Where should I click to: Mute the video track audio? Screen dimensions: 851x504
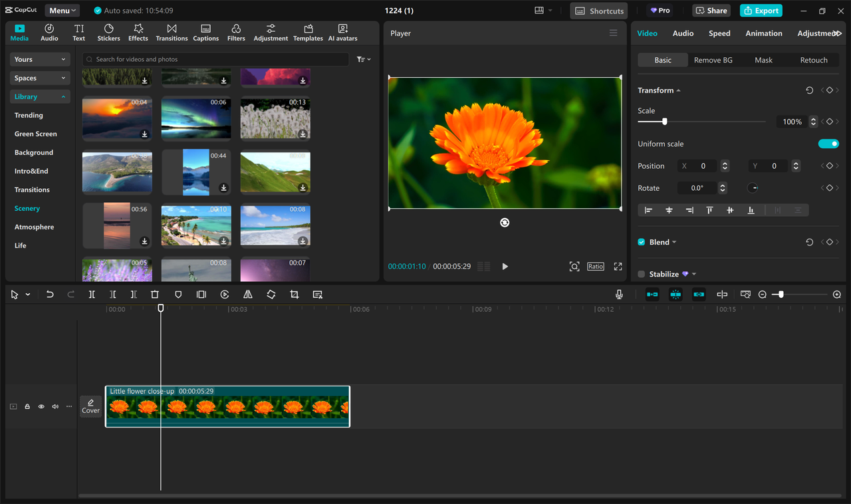[x=55, y=406]
